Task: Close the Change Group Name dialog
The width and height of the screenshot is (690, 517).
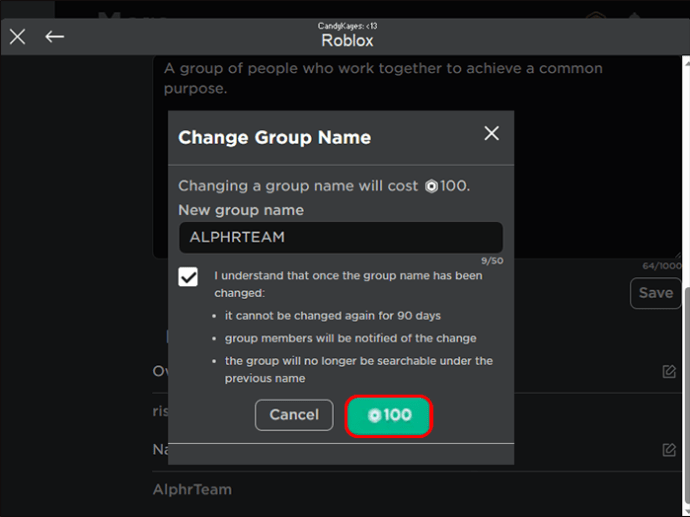Action: tap(492, 133)
